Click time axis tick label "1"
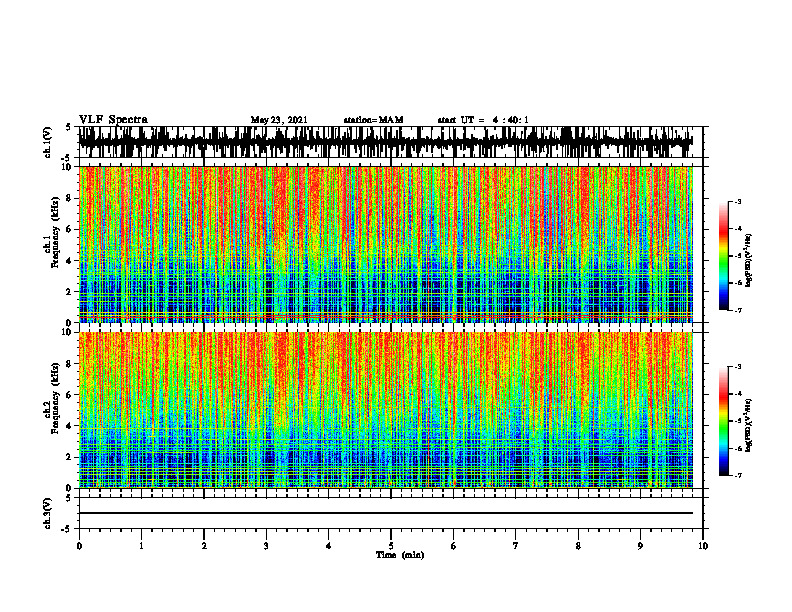The height and width of the screenshot is (612, 792). (141, 546)
